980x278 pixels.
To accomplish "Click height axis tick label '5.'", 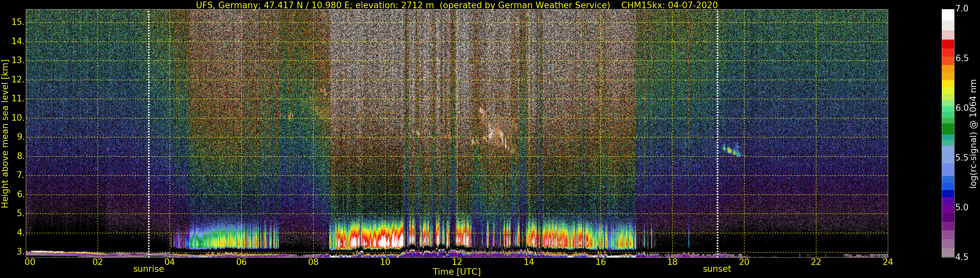I will pyautogui.click(x=20, y=214).
